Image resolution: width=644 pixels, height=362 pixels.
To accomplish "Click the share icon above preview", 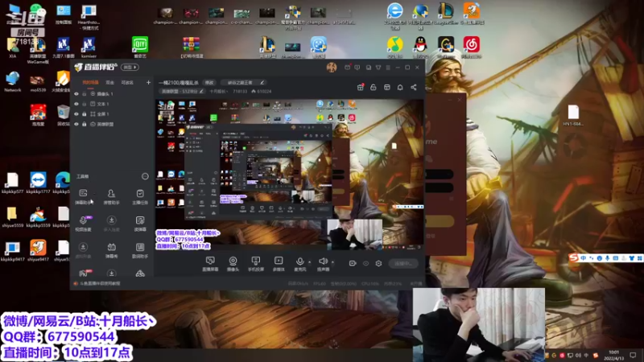I will click(414, 87).
